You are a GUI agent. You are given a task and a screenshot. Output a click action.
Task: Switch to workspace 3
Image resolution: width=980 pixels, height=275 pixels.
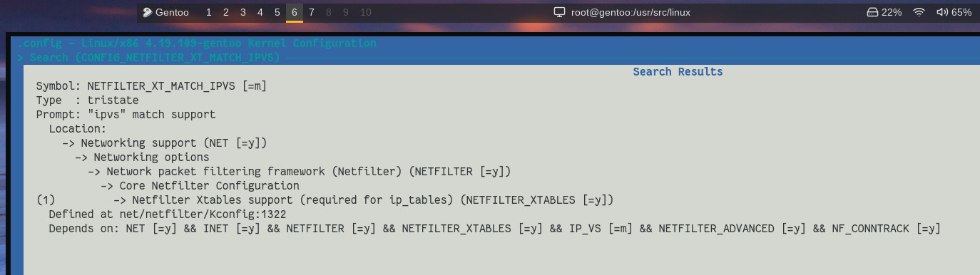click(x=243, y=12)
